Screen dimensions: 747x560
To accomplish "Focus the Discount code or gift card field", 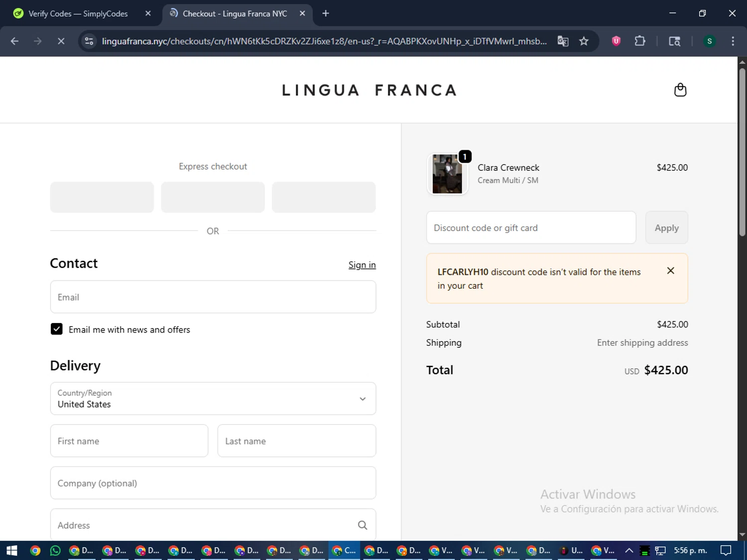I will tap(531, 227).
